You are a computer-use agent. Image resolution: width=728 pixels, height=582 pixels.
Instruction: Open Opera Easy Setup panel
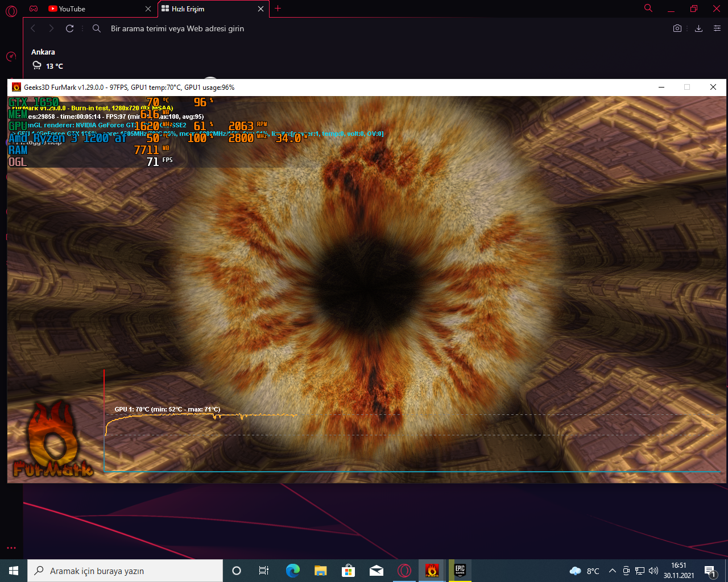(717, 28)
